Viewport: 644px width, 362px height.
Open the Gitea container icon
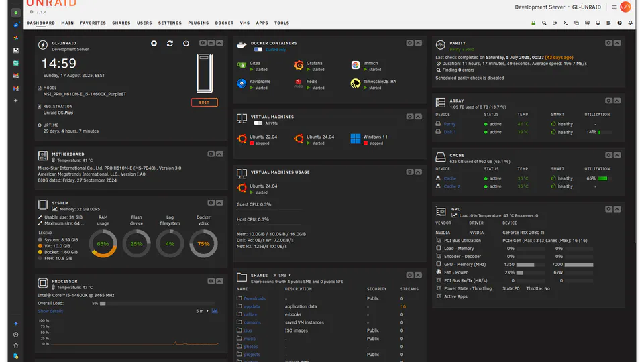tap(241, 66)
